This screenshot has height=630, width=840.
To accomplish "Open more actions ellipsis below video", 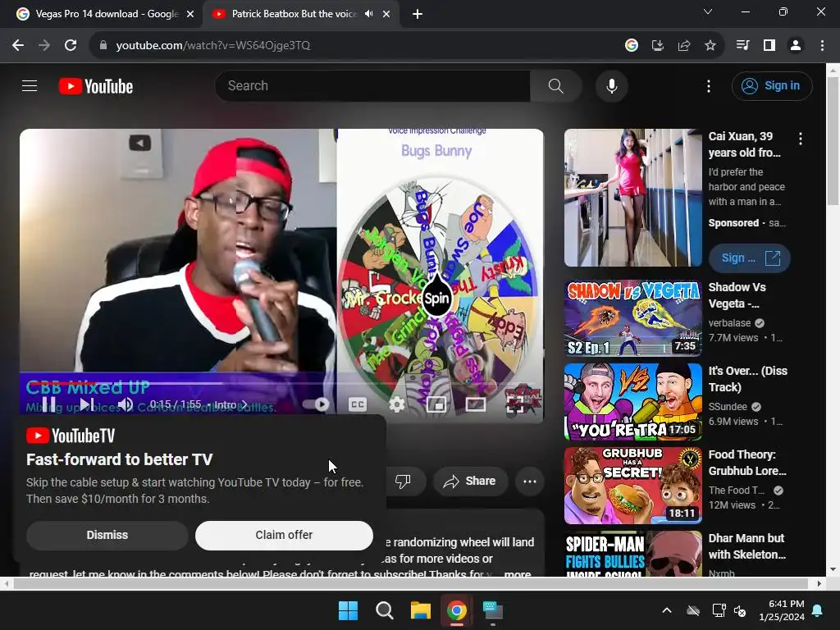I will [x=530, y=481].
